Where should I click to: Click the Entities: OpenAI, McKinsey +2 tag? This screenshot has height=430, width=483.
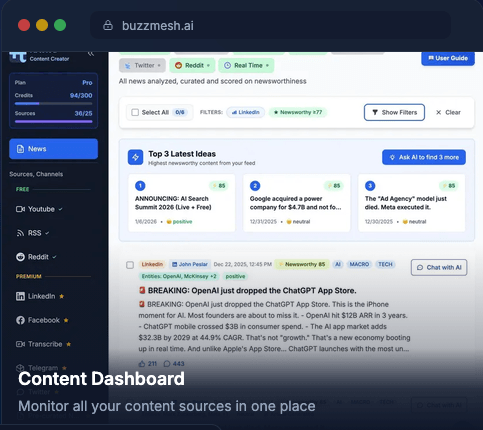point(179,276)
